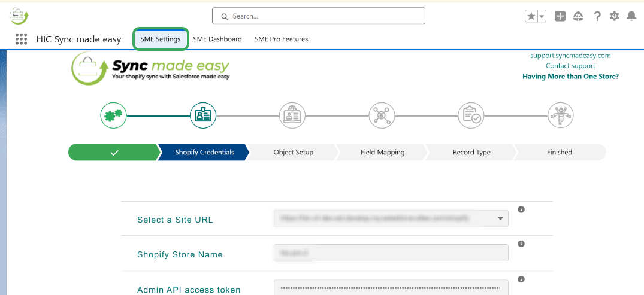The width and height of the screenshot is (644, 295).
Task: Open the Setup gear icon
Action: (x=615, y=16)
